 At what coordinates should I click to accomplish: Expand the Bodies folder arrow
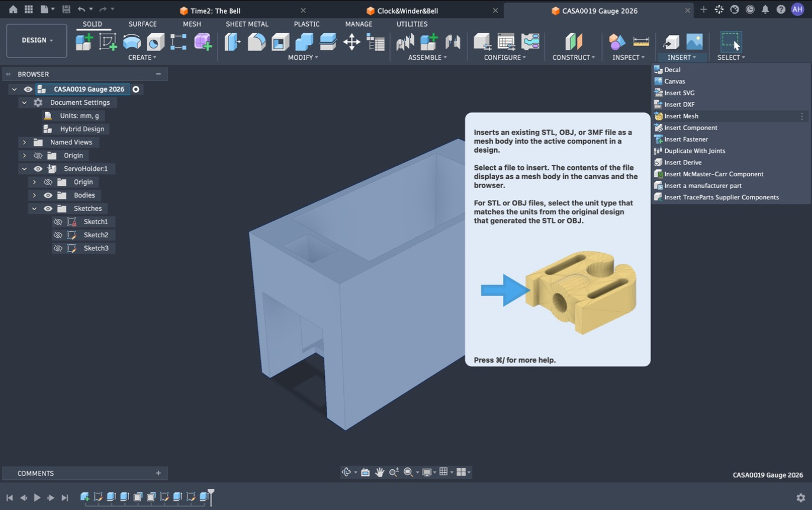coord(34,195)
